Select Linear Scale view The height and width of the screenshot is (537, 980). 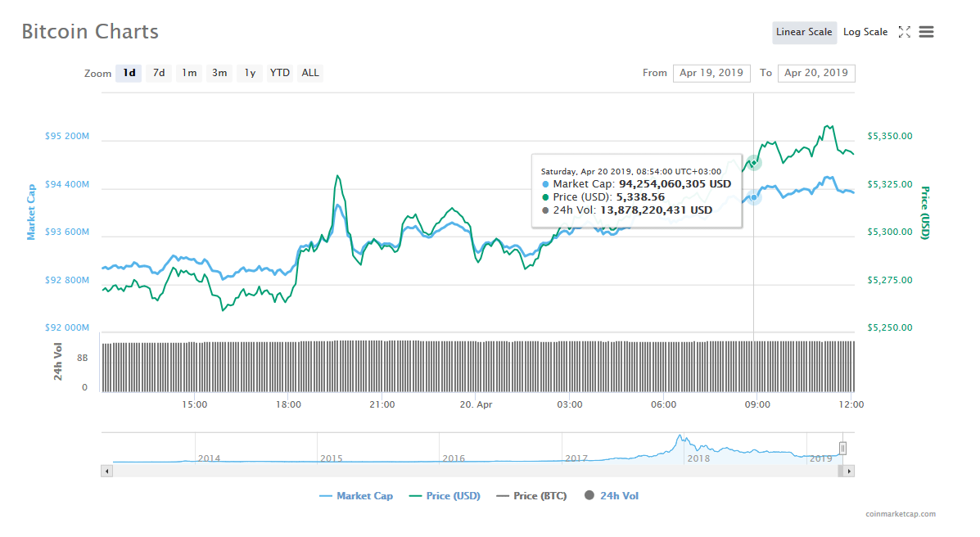[x=804, y=32]
